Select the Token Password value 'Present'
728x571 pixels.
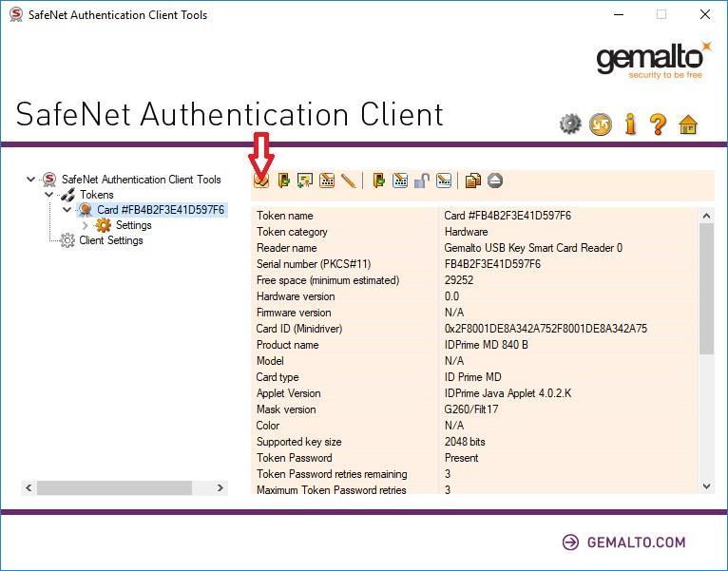(461, 458)
